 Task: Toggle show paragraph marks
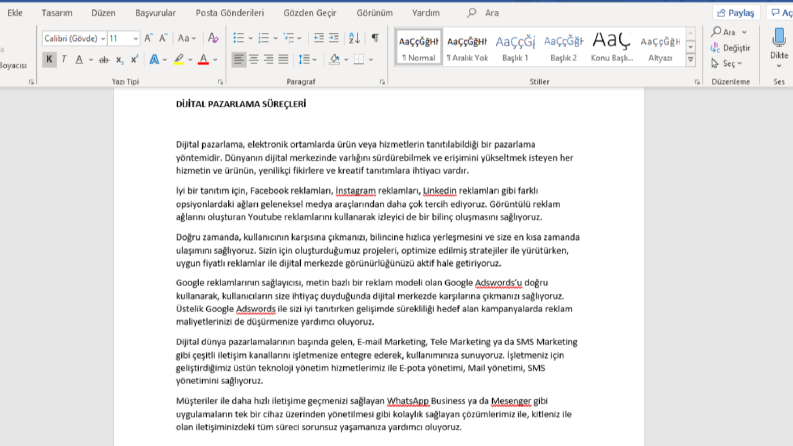click(x=375, y=38)
